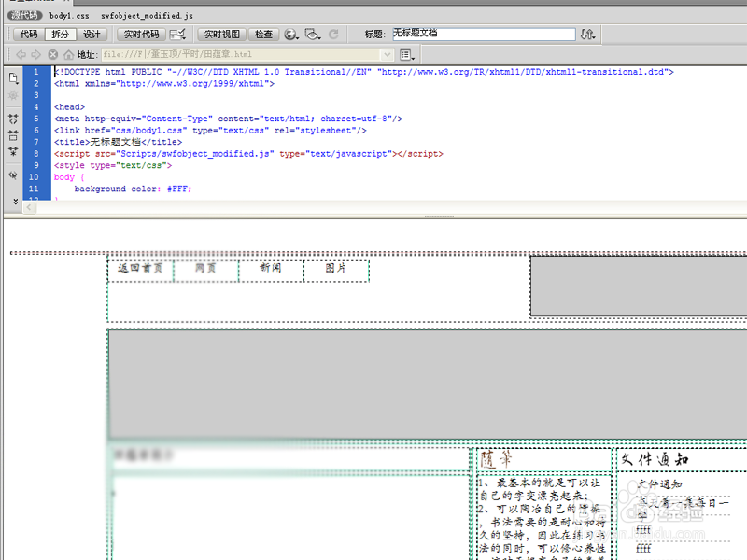Click the 返回首页 nav item in design
This screenshot has height=560, width=747.
pos(140,269)
